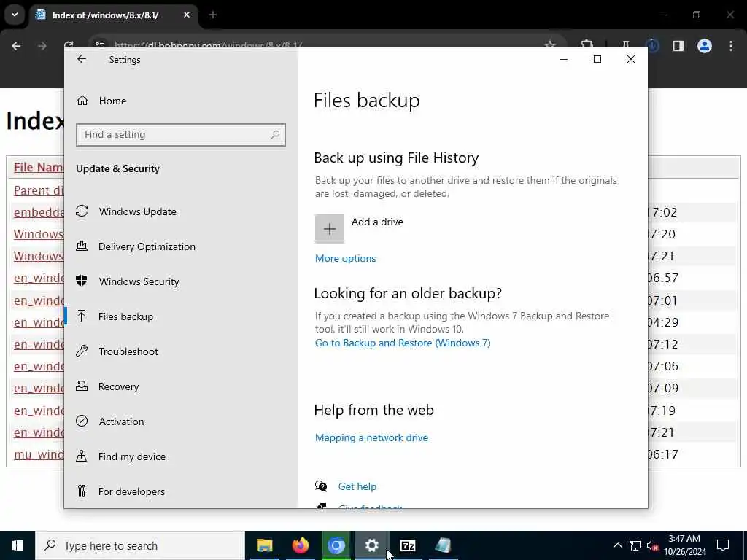Open the Settings Home page
The height and width of the screenshot is (560, 747).
point(112,101)
